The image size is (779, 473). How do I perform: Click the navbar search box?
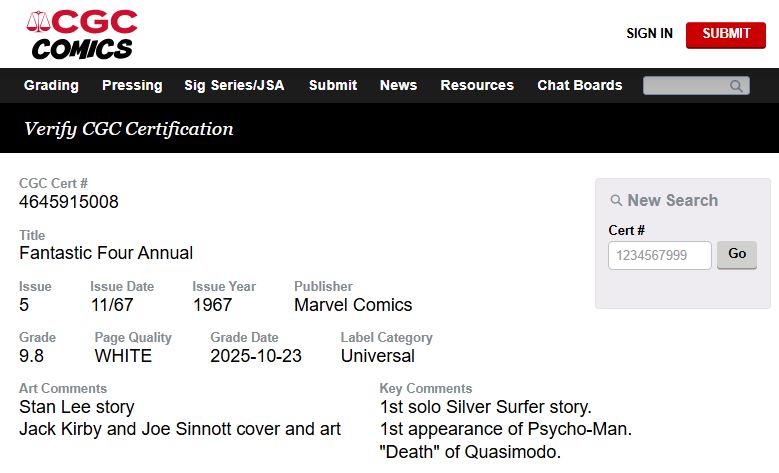pos(688,86)
